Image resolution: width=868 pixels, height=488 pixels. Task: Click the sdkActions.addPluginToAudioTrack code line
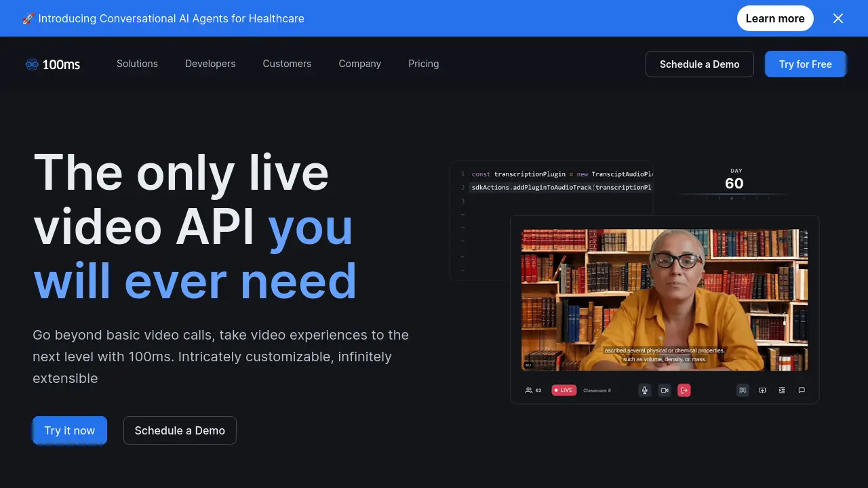[x=562, y=187]
